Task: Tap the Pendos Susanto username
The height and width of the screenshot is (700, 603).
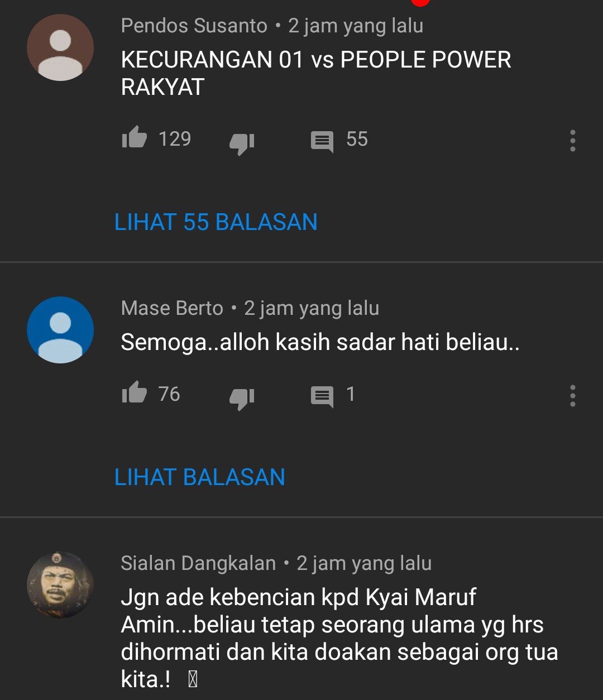Action: tap(194, 26)
